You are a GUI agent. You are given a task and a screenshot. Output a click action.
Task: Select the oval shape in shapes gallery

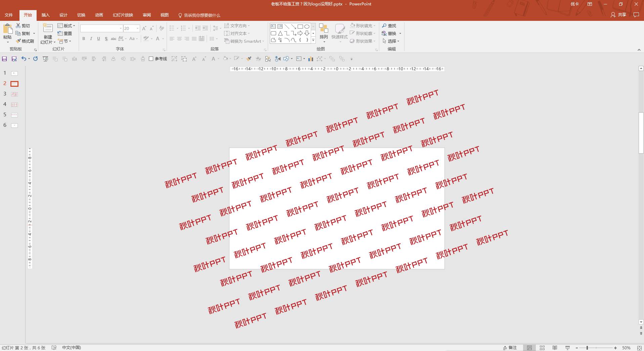pos(307,26)
